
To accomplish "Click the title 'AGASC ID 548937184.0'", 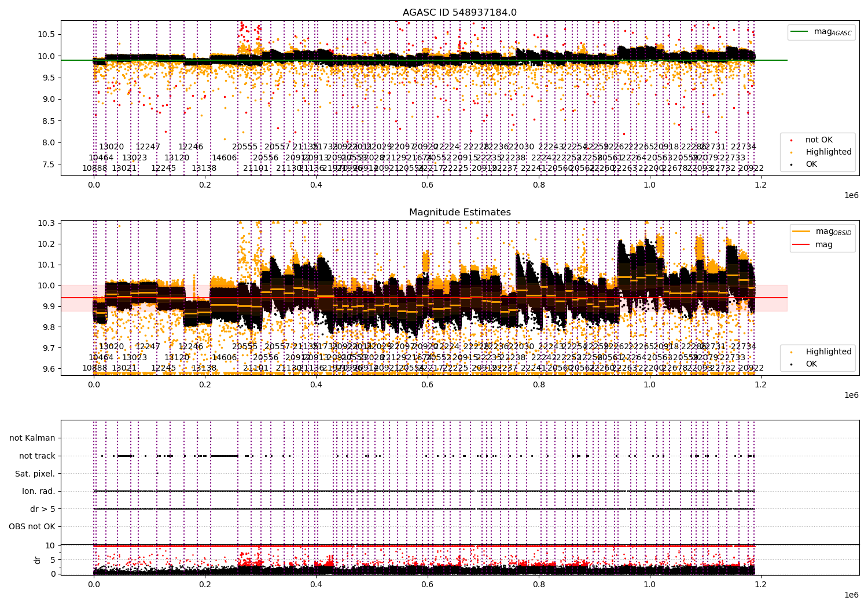I will point(459,13).
